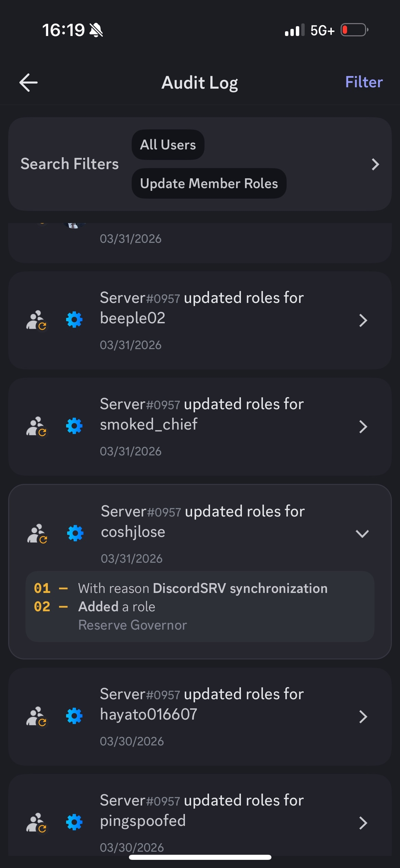Screen dimensions: 400x868
Task: Tap the DiscordSRV synchronization reason line
Action: tap(203, 588)
